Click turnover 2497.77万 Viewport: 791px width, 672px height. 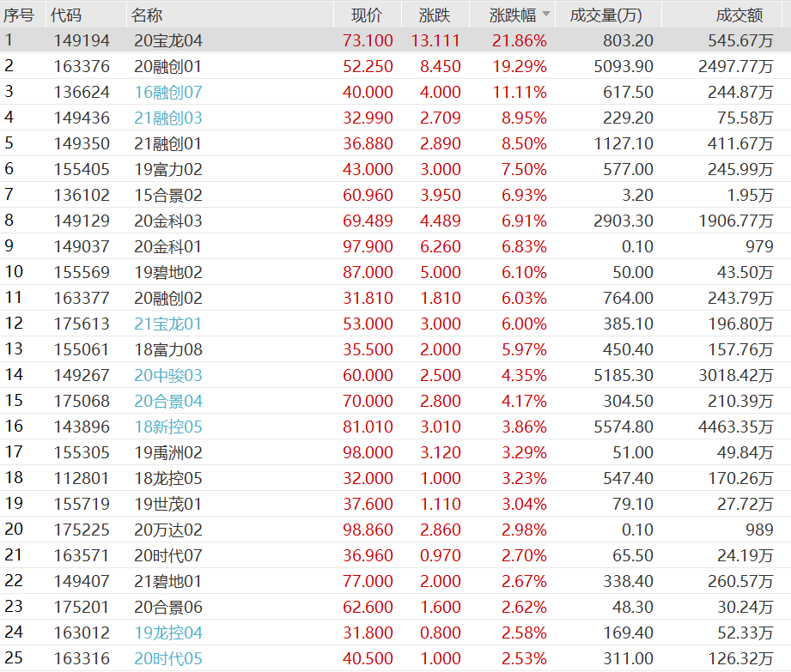(735, 66)
